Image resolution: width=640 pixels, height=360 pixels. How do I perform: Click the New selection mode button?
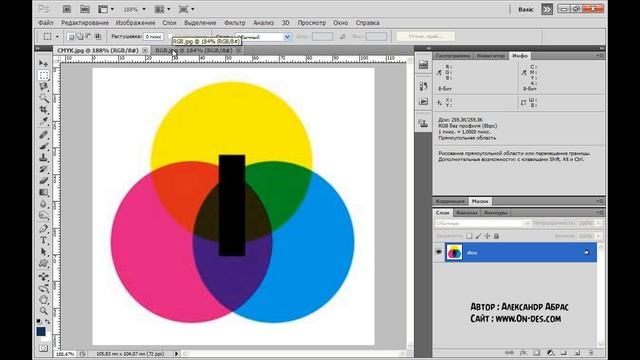point(71,37)
